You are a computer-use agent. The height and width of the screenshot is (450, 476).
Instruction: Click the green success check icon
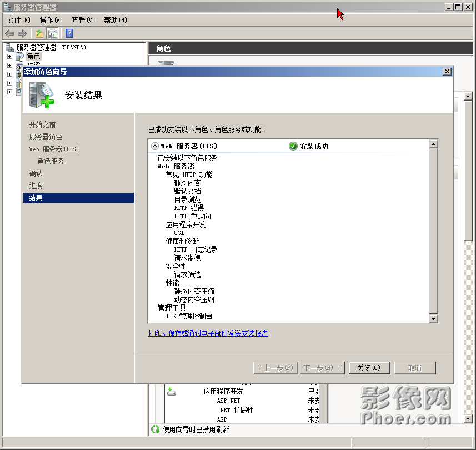(x=293, y=146)
